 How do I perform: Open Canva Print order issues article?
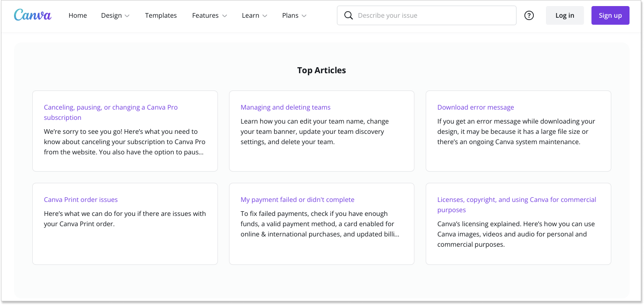[x=81, y=200]
